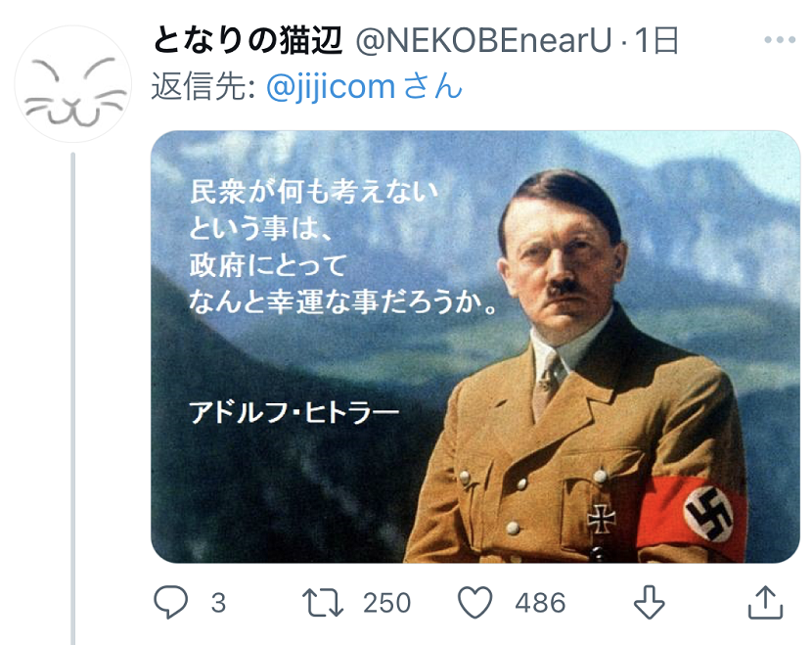Click the 486 likes count
812x645 pixels.
540,603
